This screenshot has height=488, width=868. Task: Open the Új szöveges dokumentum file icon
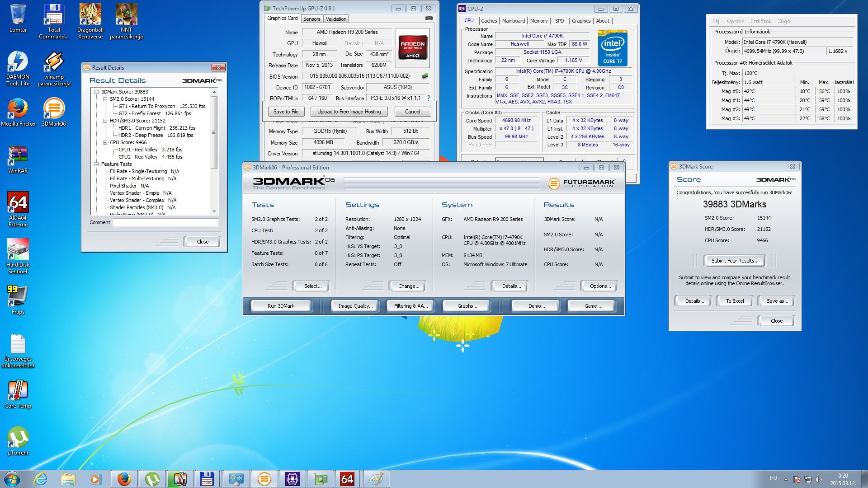click(x=18, y=351)
